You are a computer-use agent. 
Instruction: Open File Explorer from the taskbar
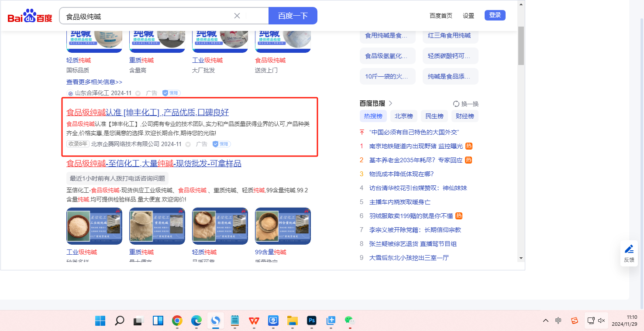[x=292, y=321]
